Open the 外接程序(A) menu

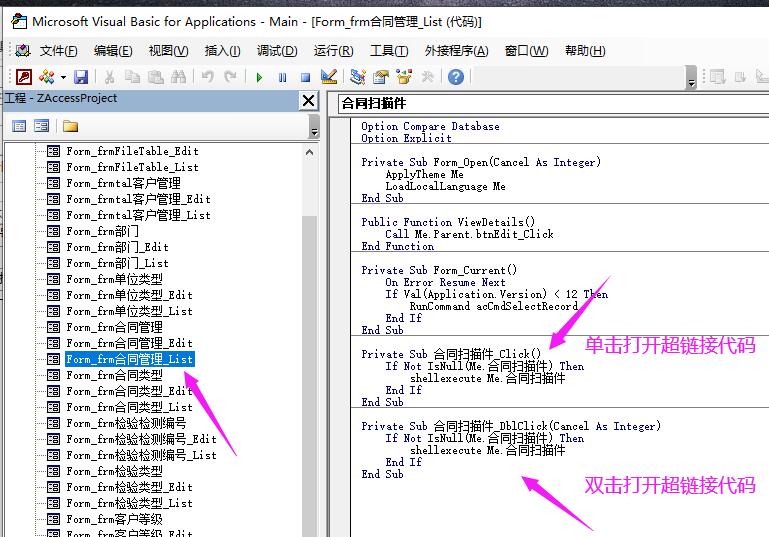click(x=457, y=51)
